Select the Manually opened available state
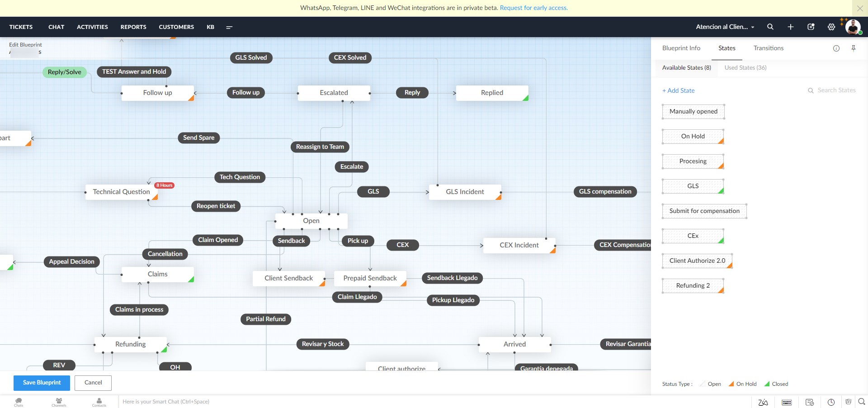Image resolution: width=868 pixels, height=408 pixels. click(693, 111)
